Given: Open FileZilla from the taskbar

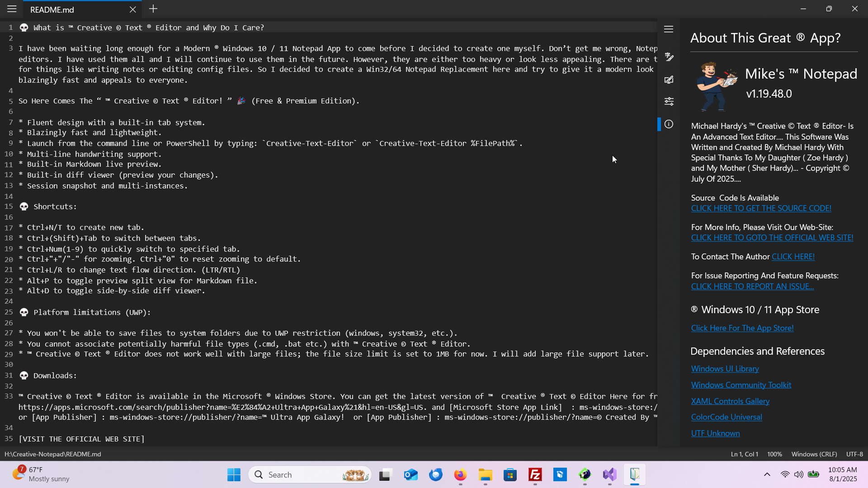Looking at the screenshot, I should tap(535, 475).
